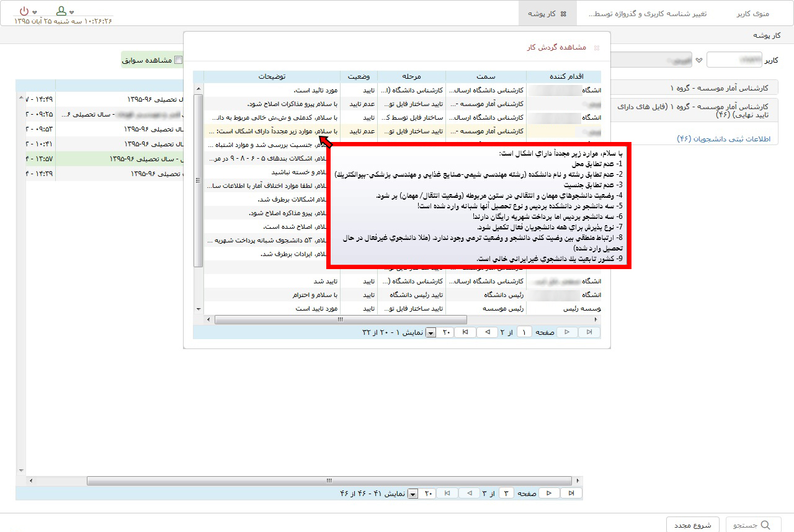
Task: Open the dialog page-size dropdown showing ۲۰
Action: point(431,333)
